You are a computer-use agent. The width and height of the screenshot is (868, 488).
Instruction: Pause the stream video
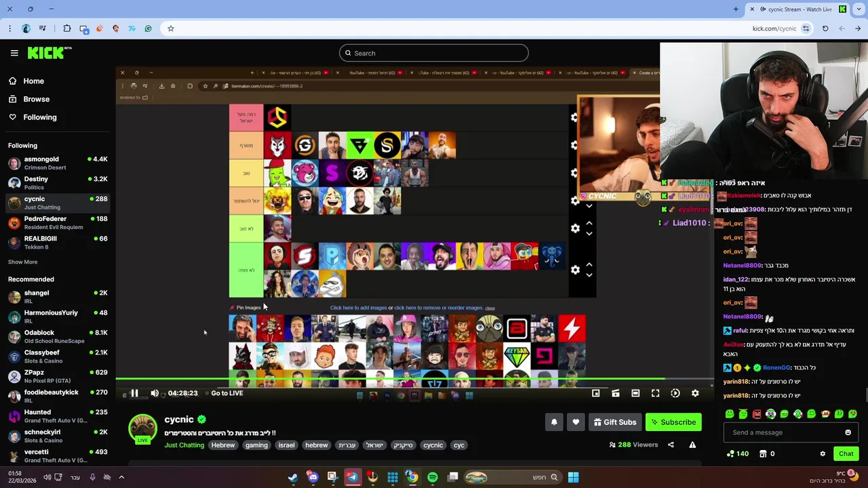point(134,393)
